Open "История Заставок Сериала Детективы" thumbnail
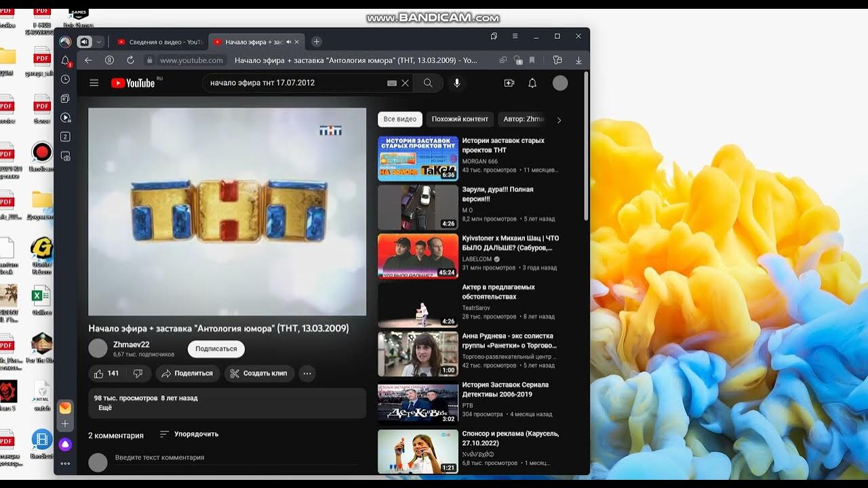868x488 pixels. click(418, 403)
